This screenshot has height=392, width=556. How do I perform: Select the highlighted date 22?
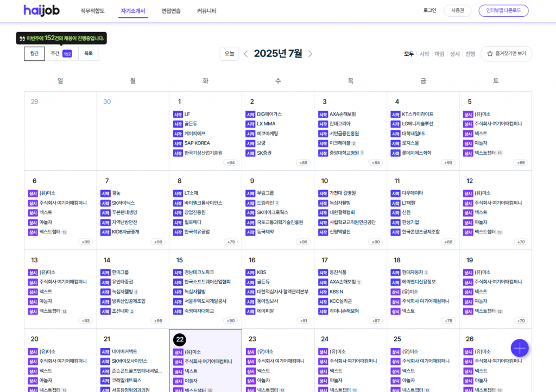[180, 339]
